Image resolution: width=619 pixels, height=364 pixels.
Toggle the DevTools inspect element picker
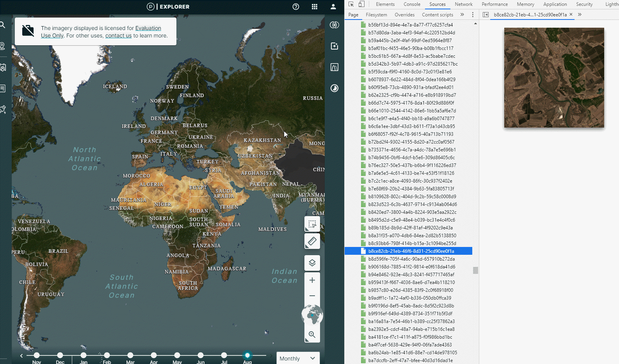coord(351,4)
